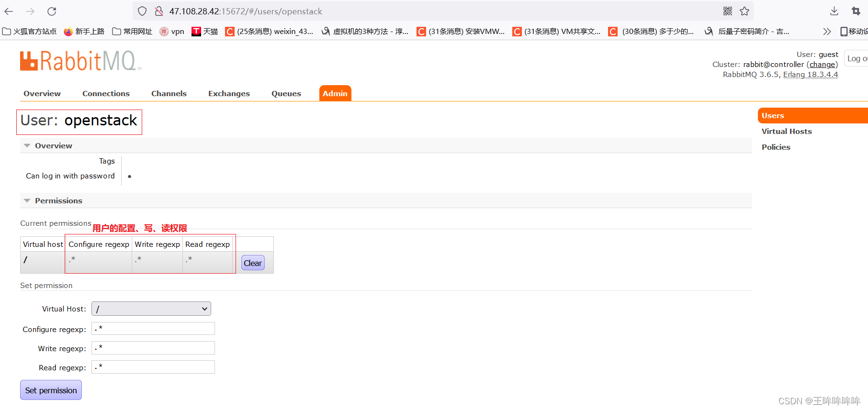This screenshot has height=410, width=868.
Task: Click the Log out button
Action: click(x=857, y=58)
